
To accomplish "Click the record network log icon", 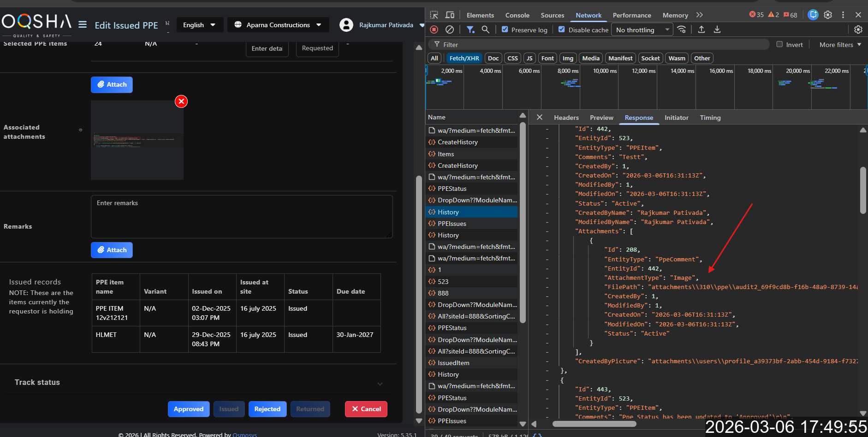I will (x=434, y=30).
